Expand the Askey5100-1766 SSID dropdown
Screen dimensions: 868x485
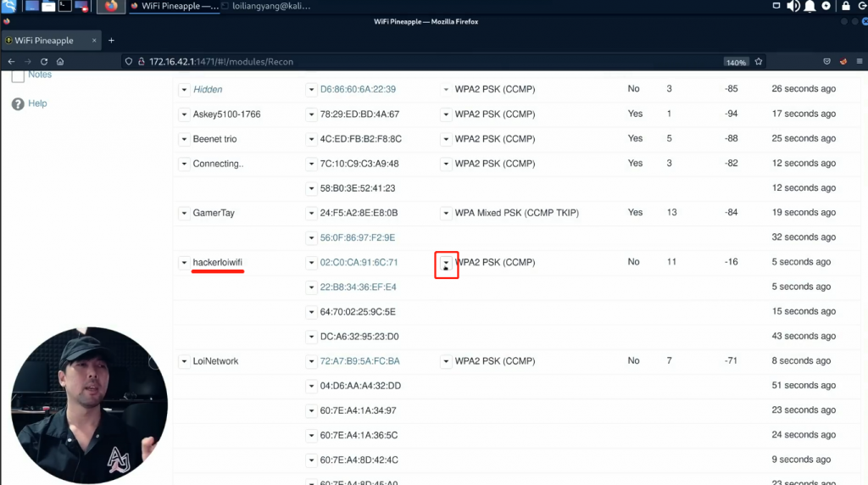click(184, 114)
